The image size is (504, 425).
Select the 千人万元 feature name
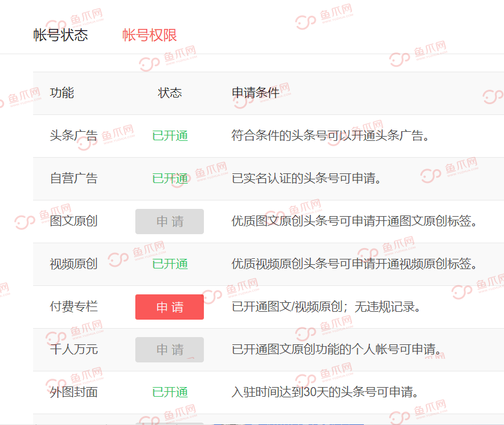coord(73,349)
